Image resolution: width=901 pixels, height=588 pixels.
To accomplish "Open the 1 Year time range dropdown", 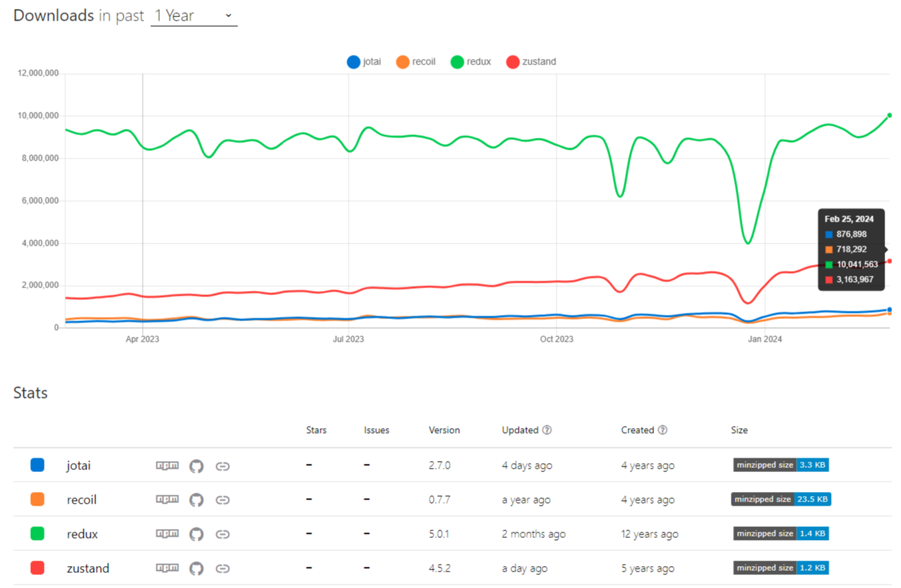I will (194, 16).
